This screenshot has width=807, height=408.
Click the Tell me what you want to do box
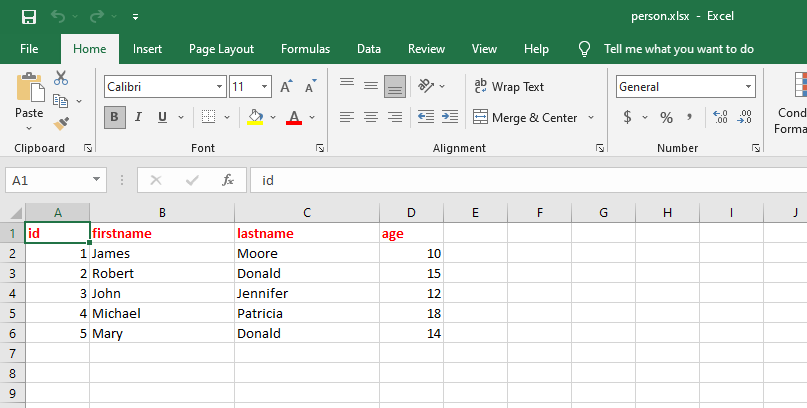tap(679, 49)
